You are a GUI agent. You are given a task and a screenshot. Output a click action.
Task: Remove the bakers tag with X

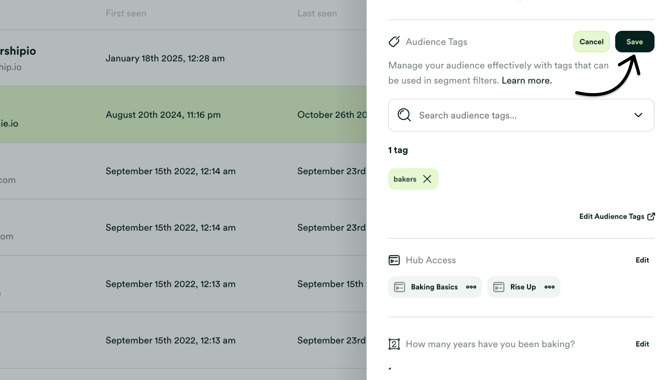click(427, 179)
